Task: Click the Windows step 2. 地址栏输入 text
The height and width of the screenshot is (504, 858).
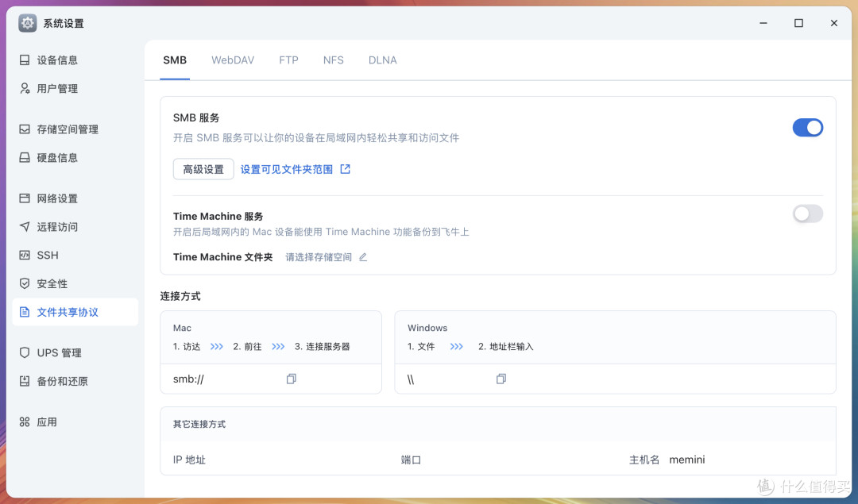Action: click(x=505, y=347)
